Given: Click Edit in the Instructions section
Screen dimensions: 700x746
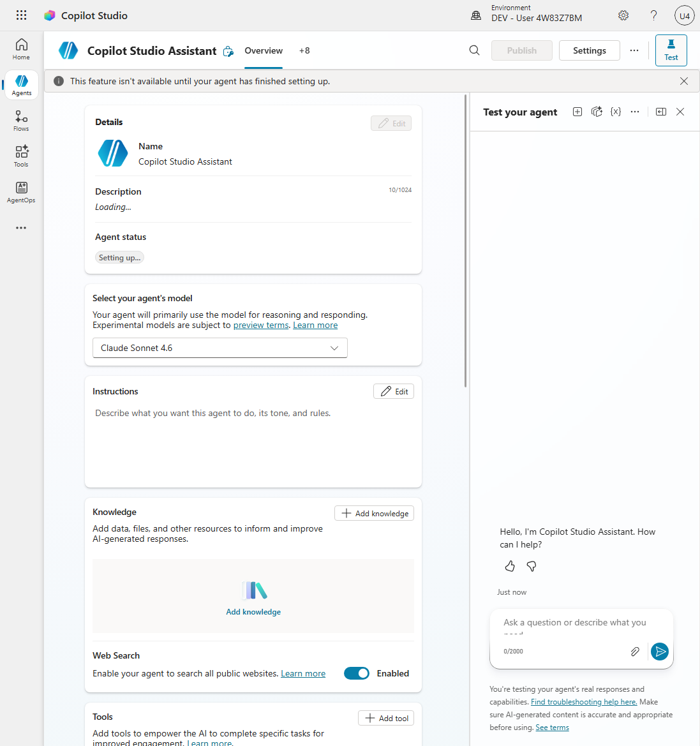Looking at the screenshot, I should point(394,392).
